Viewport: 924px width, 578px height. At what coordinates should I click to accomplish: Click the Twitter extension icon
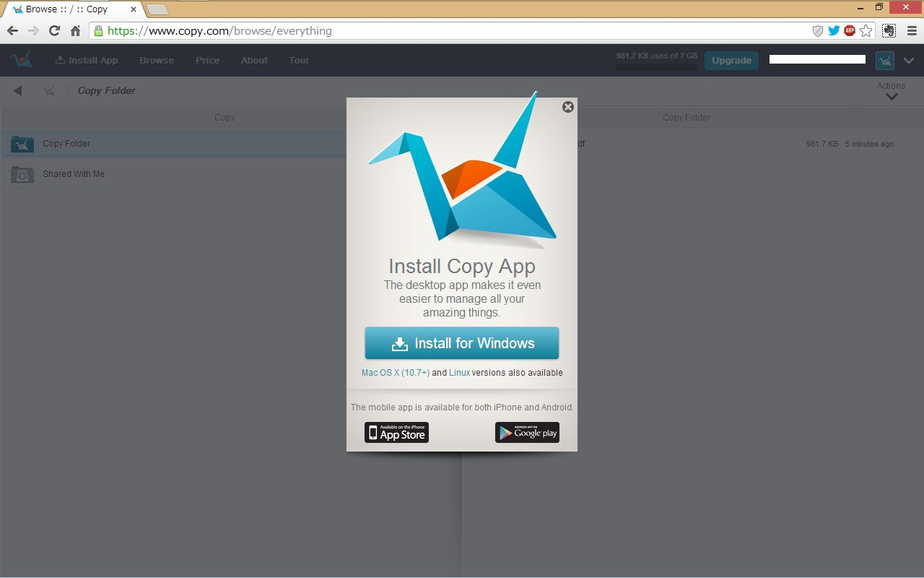(834, 31)
